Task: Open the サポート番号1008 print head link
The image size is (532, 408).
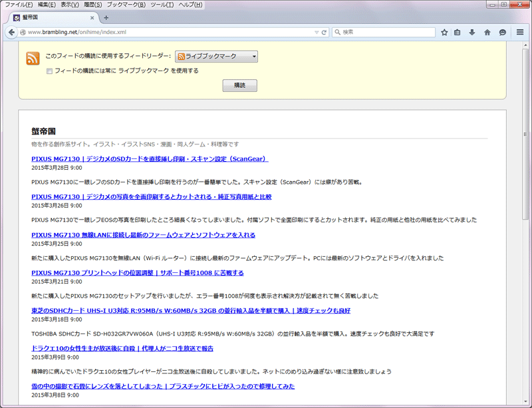Action: click(138, 273)
